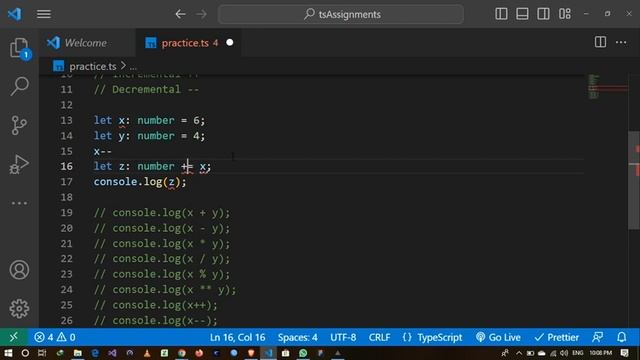Split the editor to the right

(x=600, y=42)
